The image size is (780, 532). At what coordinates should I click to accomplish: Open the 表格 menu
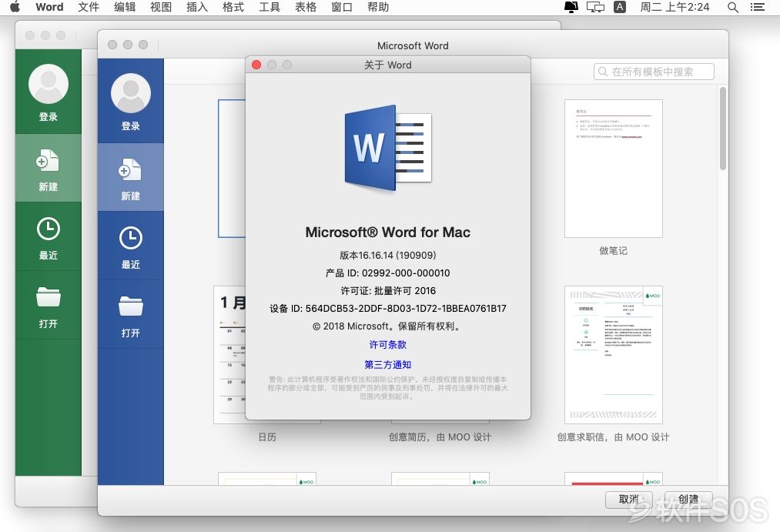[306, 7]
